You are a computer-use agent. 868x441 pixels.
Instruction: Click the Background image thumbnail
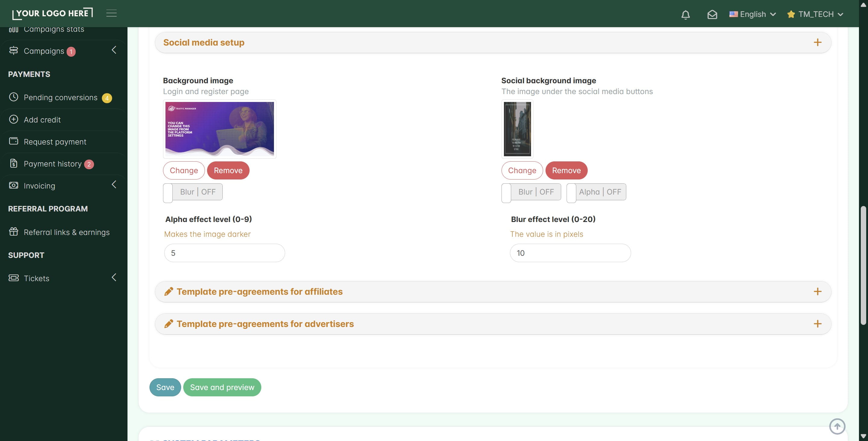pos(220,129)
